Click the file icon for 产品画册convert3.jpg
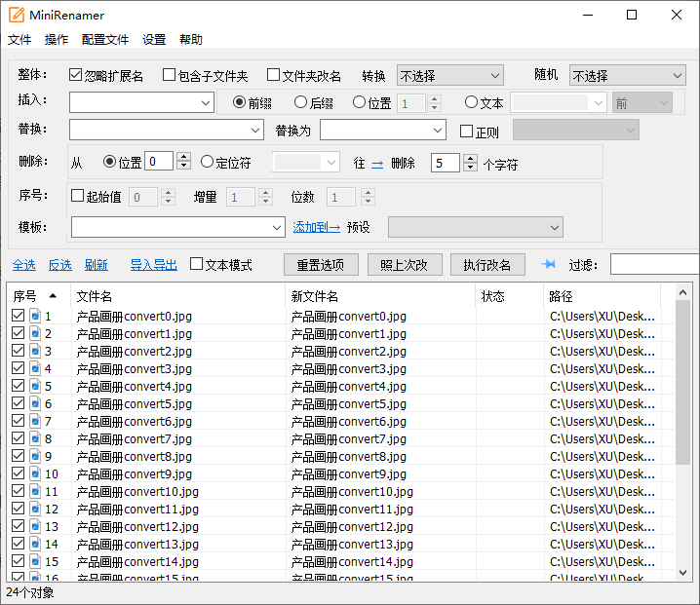The width and height of the screenshot is (700, 605). click(x=35, y=368)
